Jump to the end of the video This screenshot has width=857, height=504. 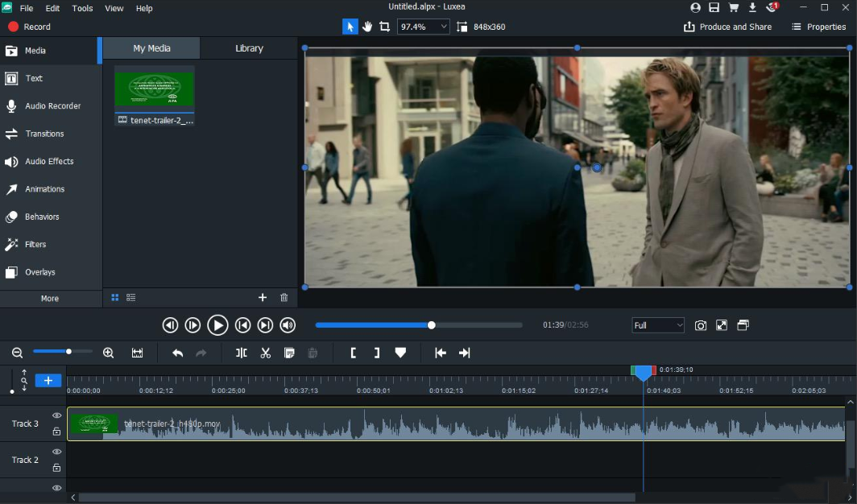pyautogui.click(x=265, y=325)
